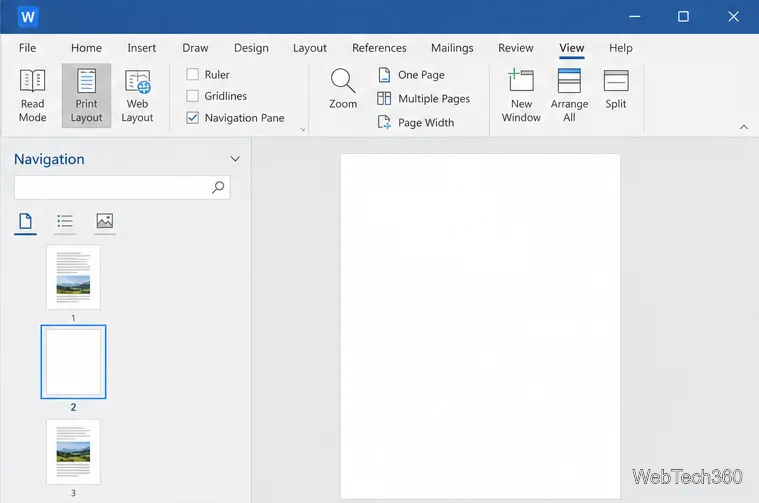Enable the Ruler checkbox
This screenshot has width=759, height=503.
click(193, 74)
